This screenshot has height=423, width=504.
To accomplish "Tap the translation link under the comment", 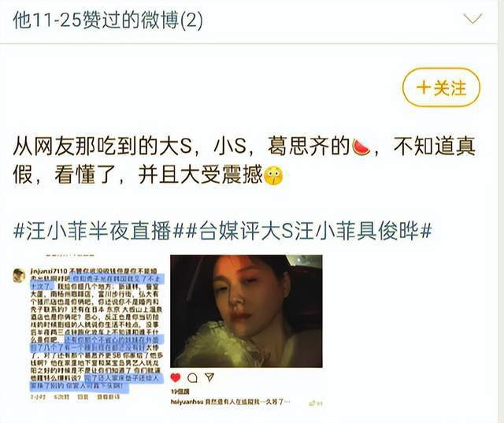I will click(x=109, y=397).
